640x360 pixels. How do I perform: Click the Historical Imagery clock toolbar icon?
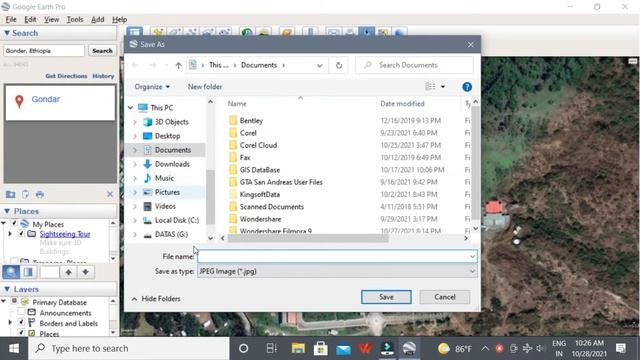click(246, 32)
